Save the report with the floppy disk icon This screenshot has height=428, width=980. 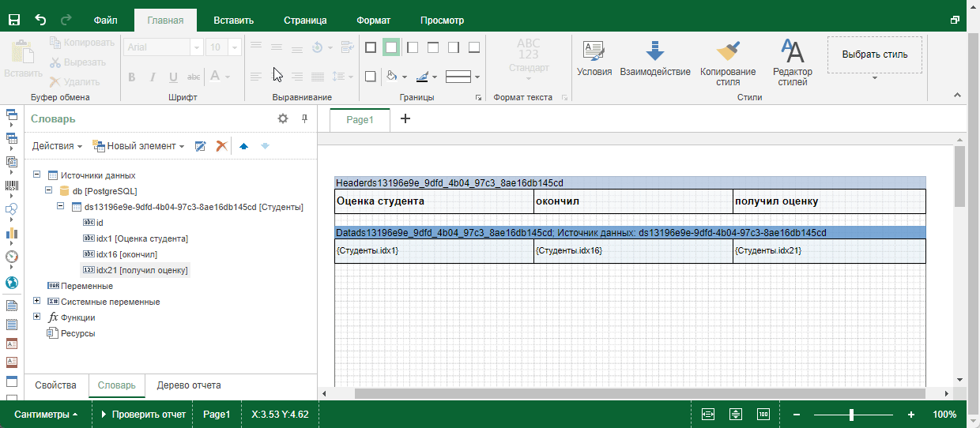coord(15,21)
